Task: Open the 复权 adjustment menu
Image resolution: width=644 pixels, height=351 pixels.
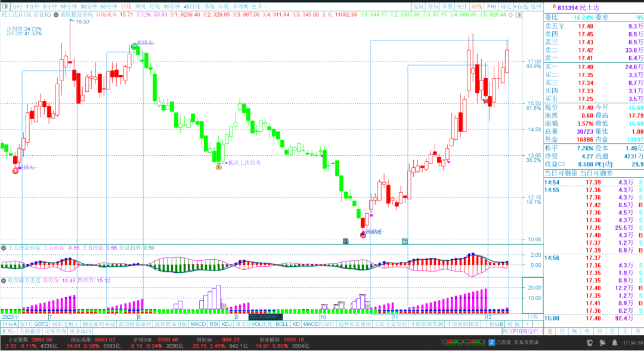Action: pos(419,7)
